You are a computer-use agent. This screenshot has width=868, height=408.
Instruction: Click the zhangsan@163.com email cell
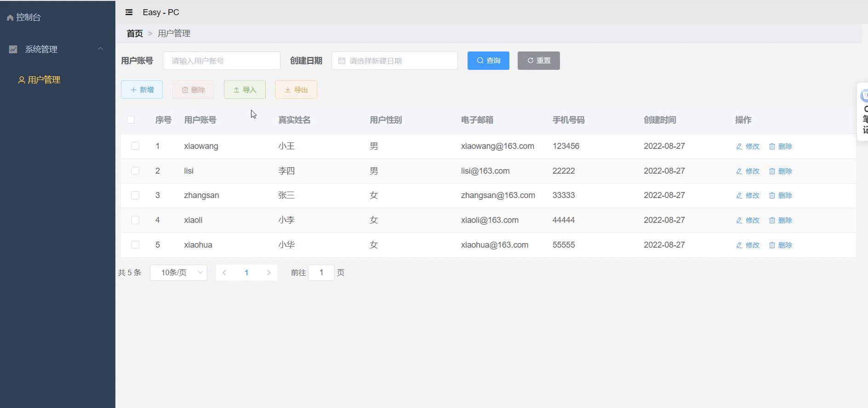pos(498,195)
